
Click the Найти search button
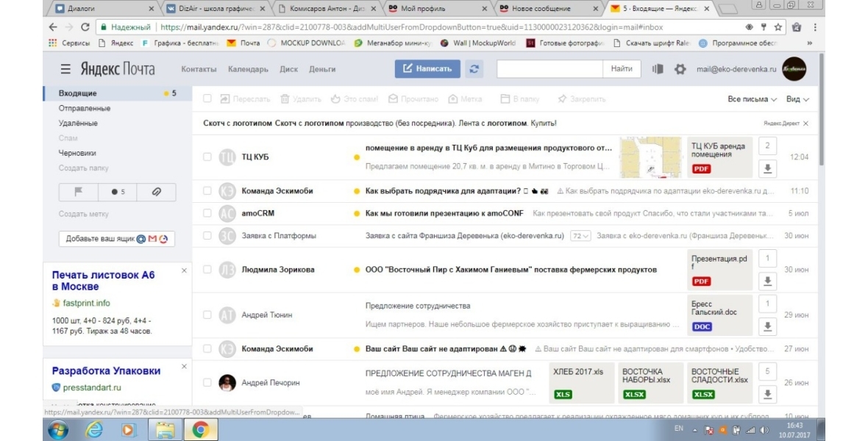[622, 68]
